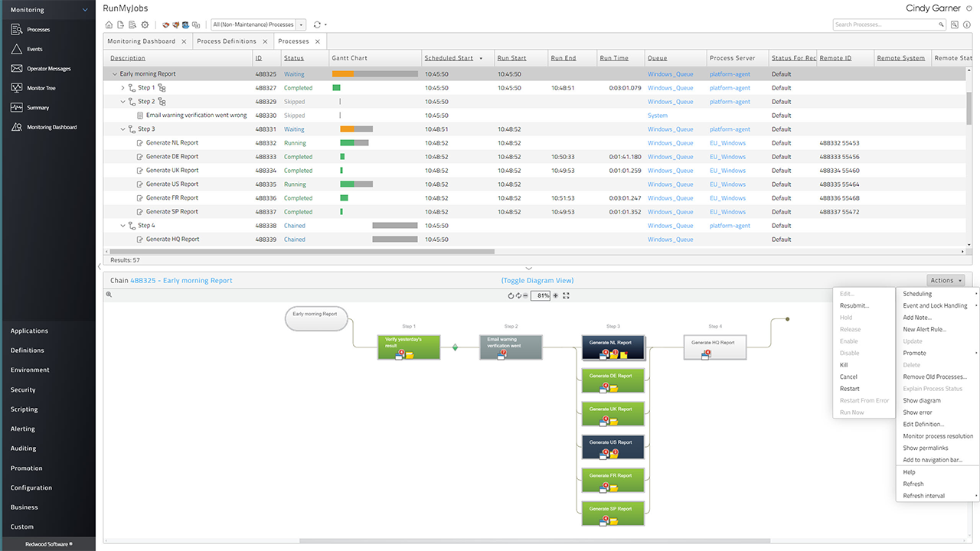Open the Actions dropdown button
980x551 pixels.
(x=946, y=280)
